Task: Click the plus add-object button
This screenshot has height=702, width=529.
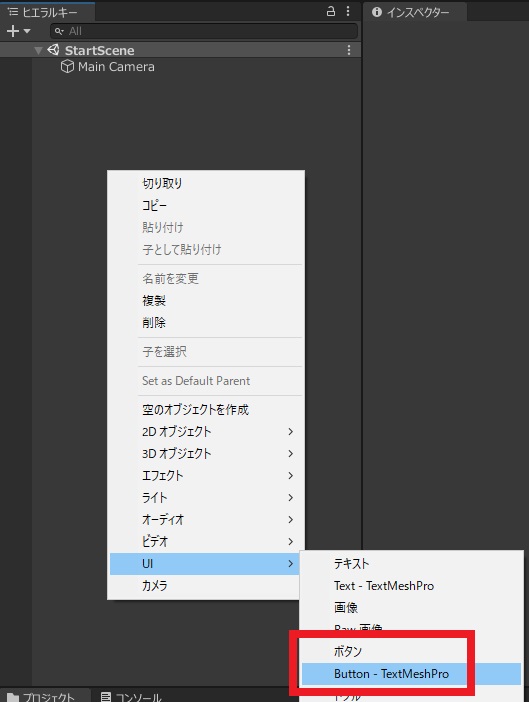Action: [x=13, y=31]
